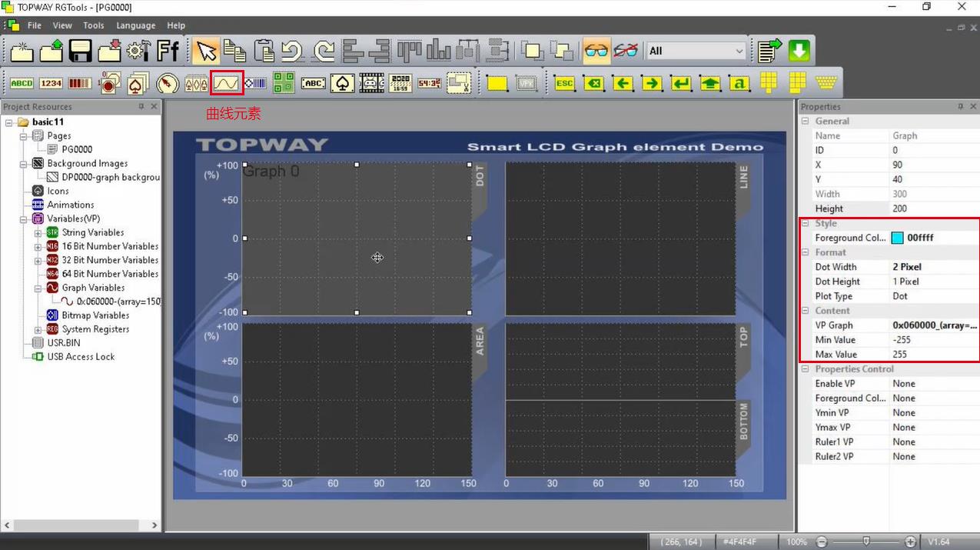Open the 'All' filter dropdown
Image resolution: width=980 pixels, height=550 pixels.
697,51
